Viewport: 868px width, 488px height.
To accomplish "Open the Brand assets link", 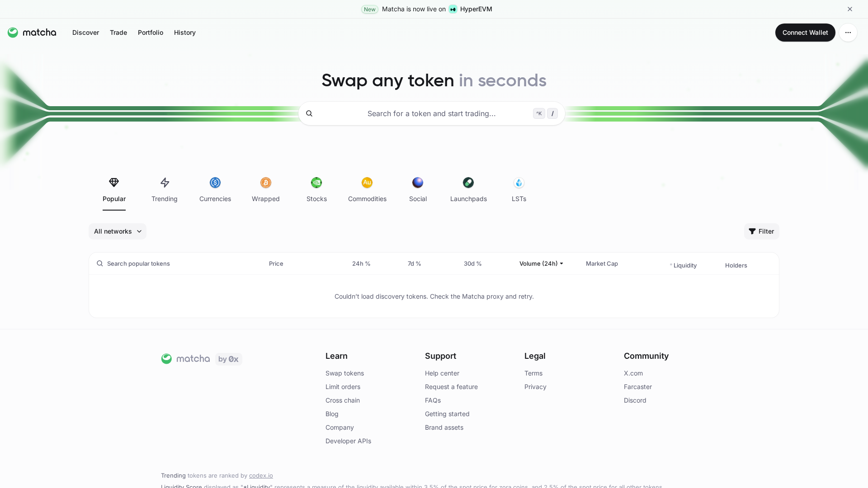I will click(444, 427).
